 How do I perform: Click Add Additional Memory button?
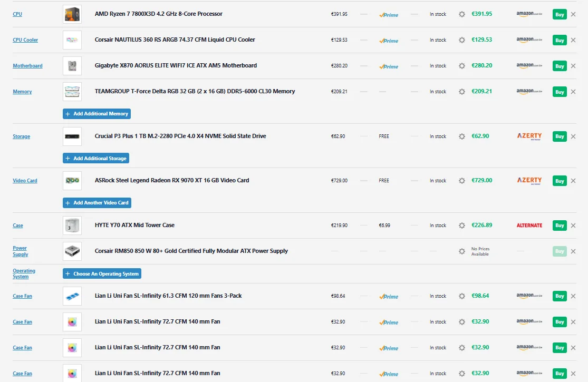tap(97, 113)
